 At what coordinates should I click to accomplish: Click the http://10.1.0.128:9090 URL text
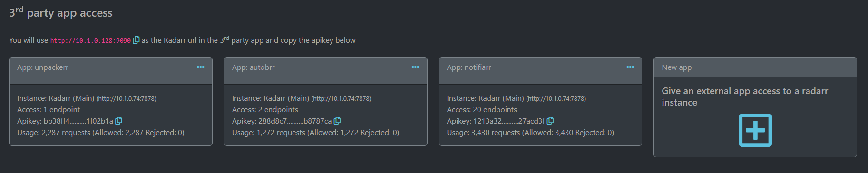pyautogui.click(x=90, y=41)
